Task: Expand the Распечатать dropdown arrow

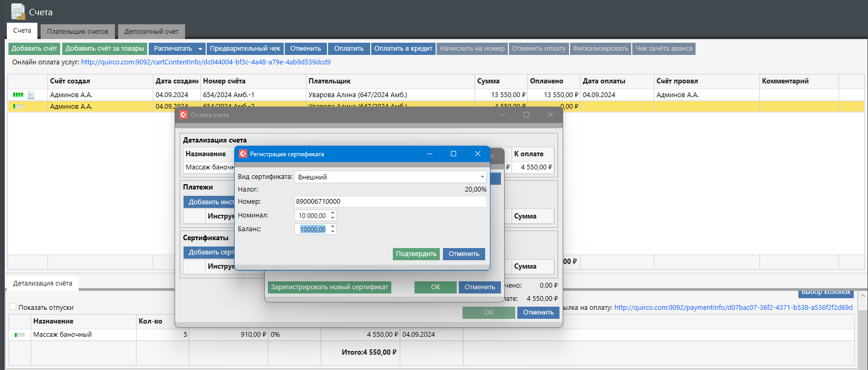Action: (200, 49)
